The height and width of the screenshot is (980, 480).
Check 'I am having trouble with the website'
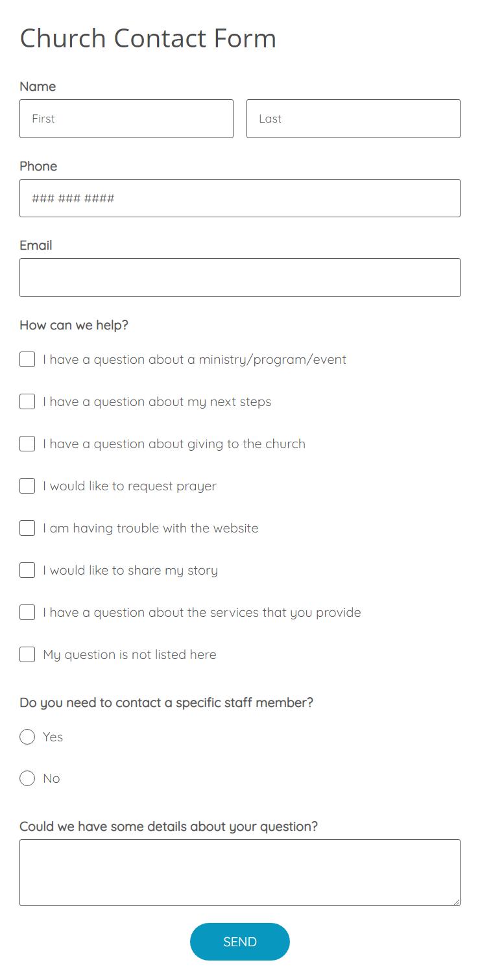[27, 528]
